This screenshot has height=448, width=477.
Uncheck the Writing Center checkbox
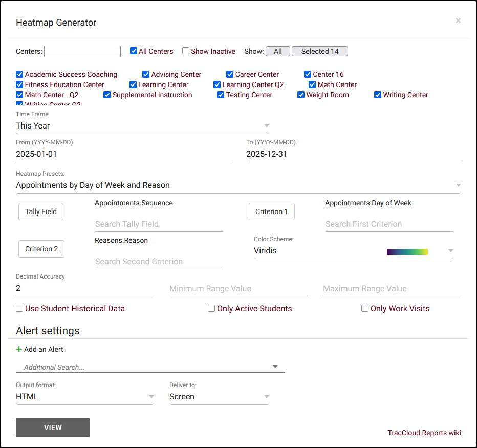(x=378, y=95)
